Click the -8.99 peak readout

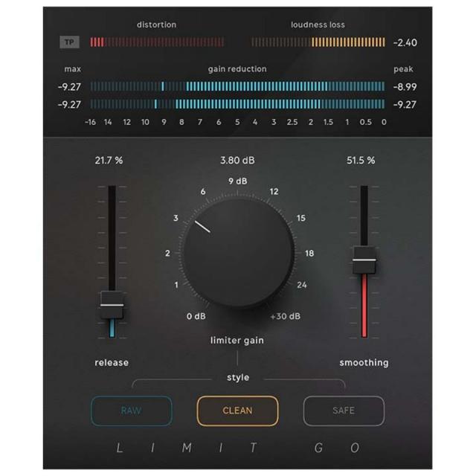click(x=405, y=87)
